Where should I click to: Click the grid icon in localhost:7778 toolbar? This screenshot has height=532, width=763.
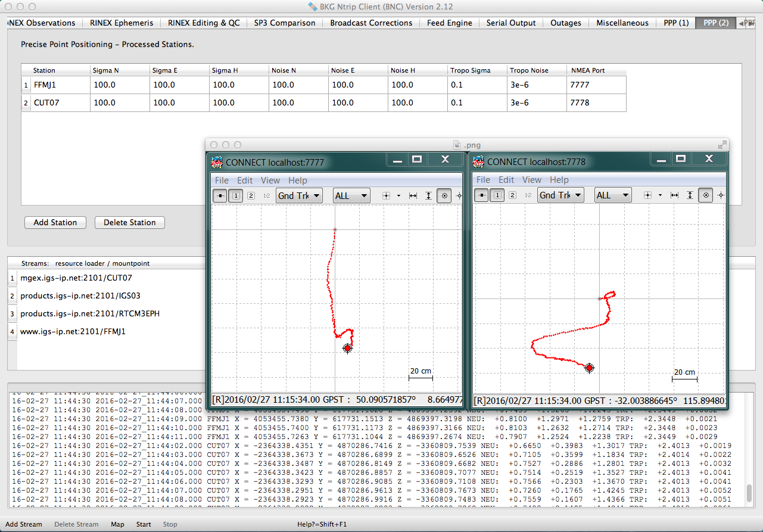tap(648, 195)
